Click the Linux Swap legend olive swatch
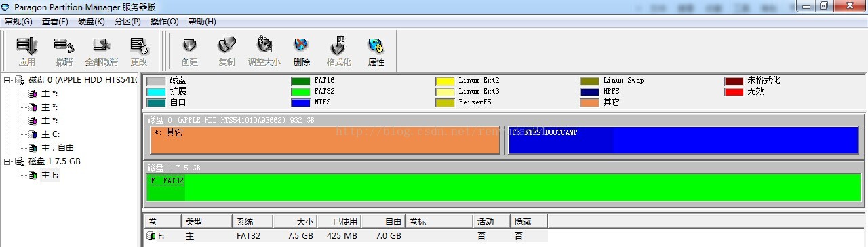868x247 pixels. 590,81
